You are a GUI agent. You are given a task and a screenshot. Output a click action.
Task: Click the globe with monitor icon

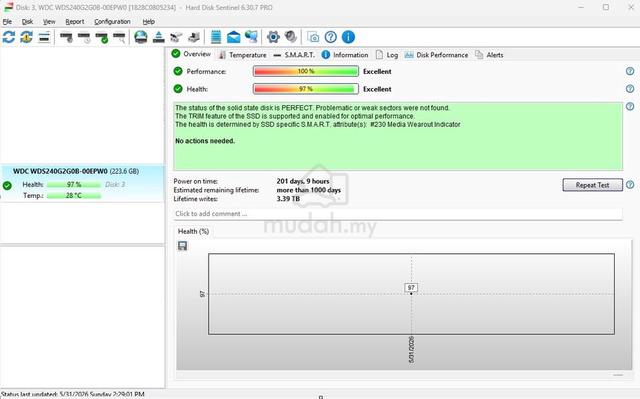251,37
